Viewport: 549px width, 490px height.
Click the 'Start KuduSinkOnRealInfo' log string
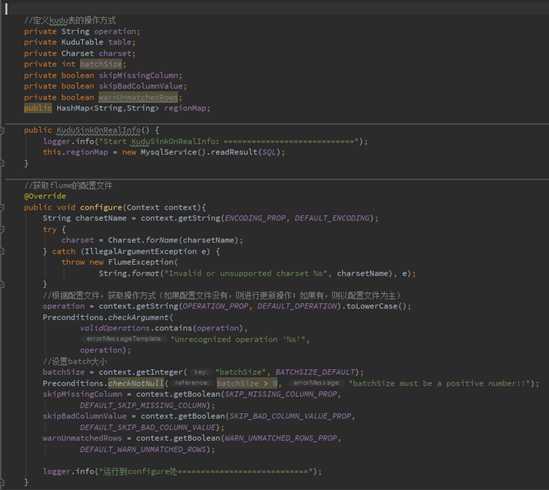pos(228,142)
